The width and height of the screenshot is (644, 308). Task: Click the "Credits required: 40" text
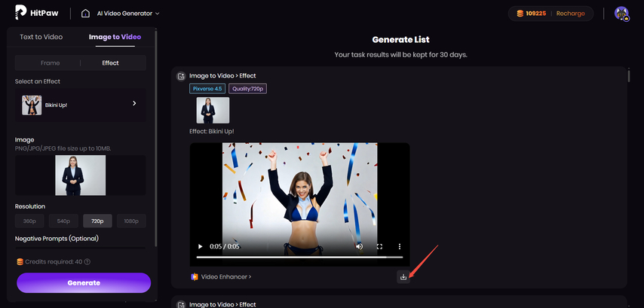click(54, 261)
